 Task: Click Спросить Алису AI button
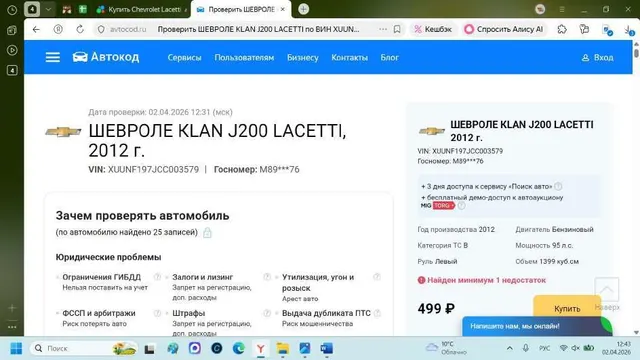point(504,29)
